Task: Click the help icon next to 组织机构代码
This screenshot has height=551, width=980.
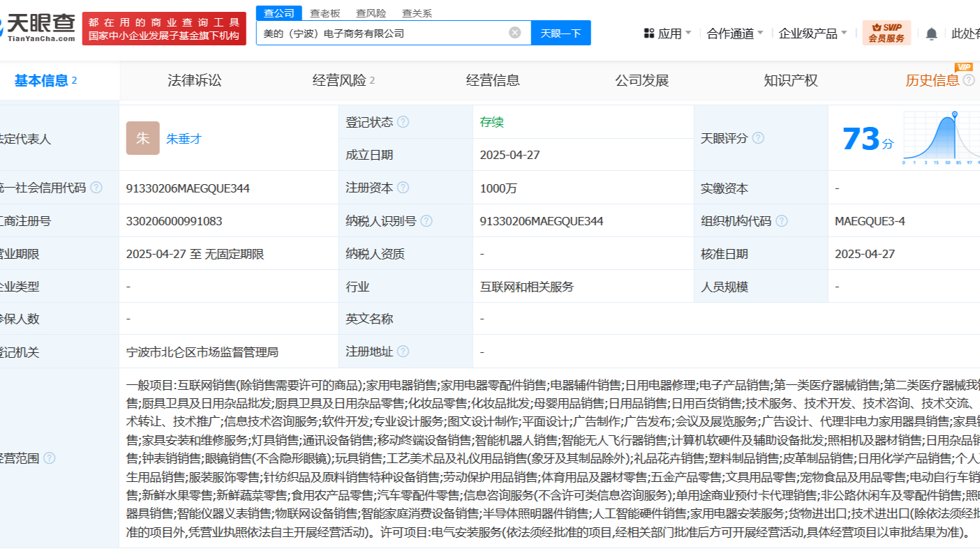Action: [x=782, y=221]
